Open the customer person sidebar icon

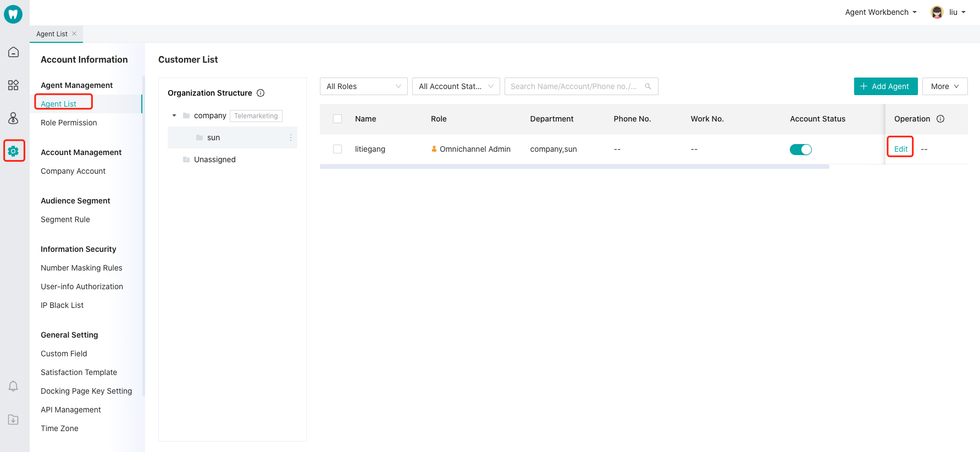(13, 118)
